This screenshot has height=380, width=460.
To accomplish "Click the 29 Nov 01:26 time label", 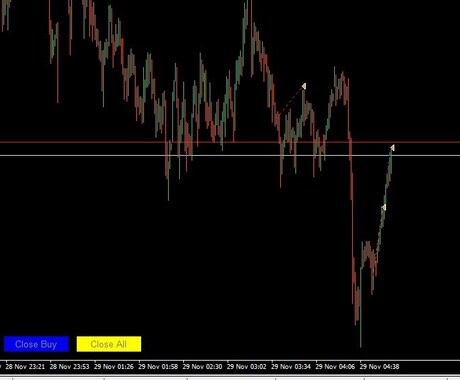I will pyautogui.click(x=114, y=367).
